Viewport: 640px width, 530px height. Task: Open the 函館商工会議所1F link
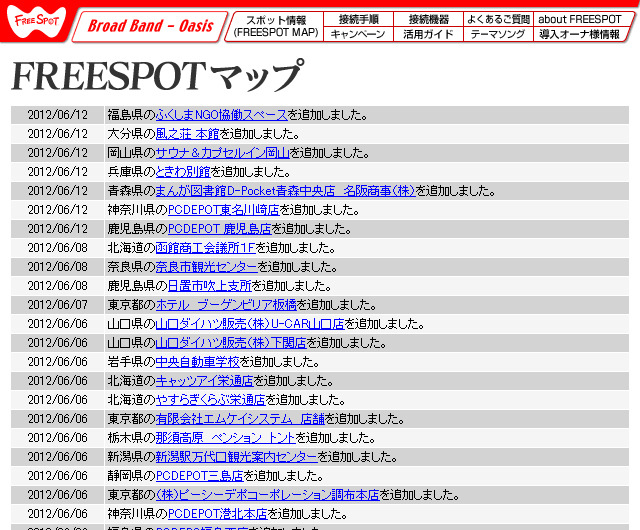coord(206,247)
